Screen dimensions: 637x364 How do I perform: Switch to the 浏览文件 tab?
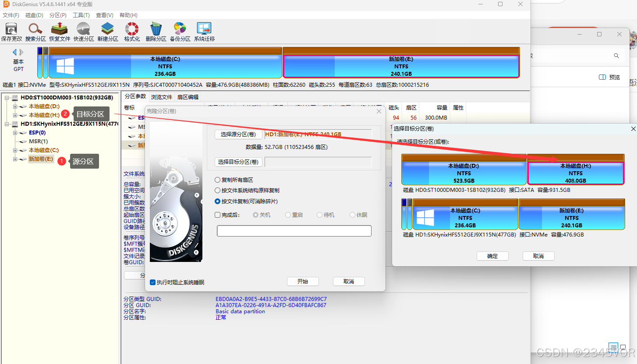pyautogui.click(x=162, y=97)
